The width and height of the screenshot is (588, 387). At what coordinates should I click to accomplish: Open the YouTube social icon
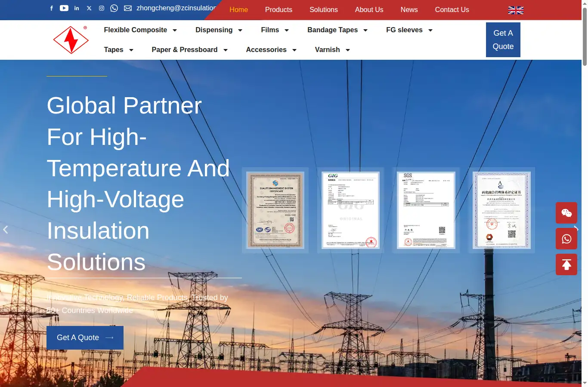(64, 8)
